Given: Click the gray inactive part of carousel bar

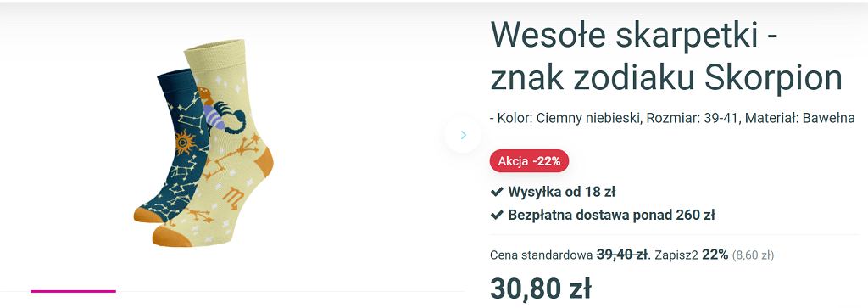Looking at the screenshot, I should tap(290, 291).
